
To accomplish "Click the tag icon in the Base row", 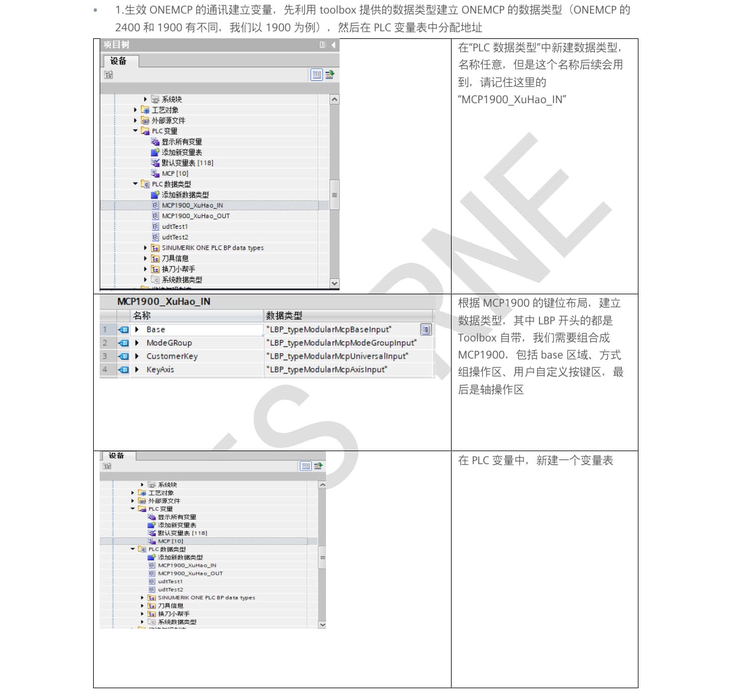I will point(123,330).
